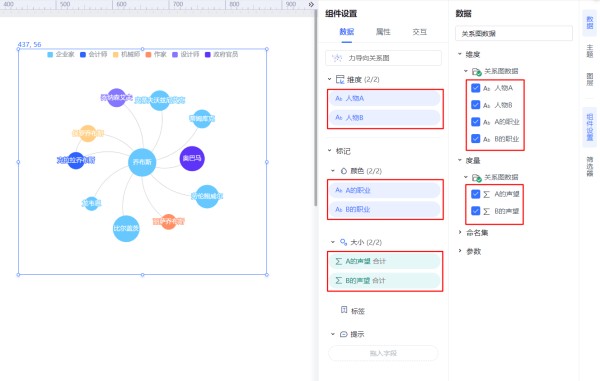600x381 pixels.
Task: Open the 属性 tab in component settings
Action: pyautogui.click(x=383, y=32)
